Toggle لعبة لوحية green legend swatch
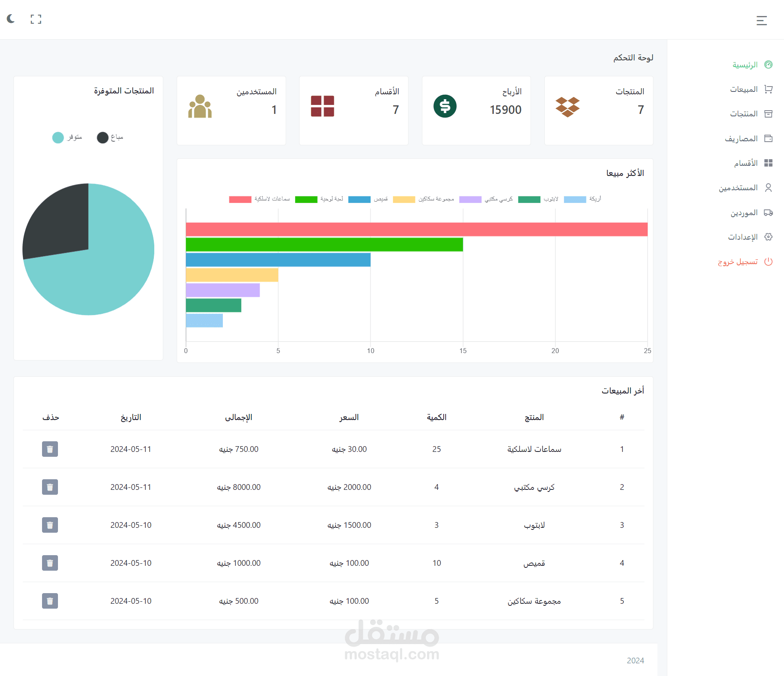The height and width of the screenshot is (676, 784). click(x=306, y=199)
